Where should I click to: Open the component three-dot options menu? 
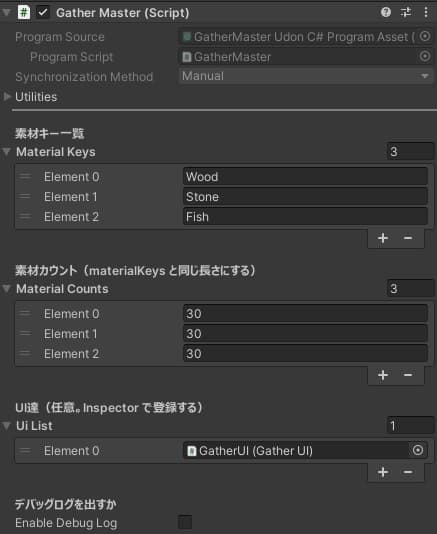coord(426,13)
